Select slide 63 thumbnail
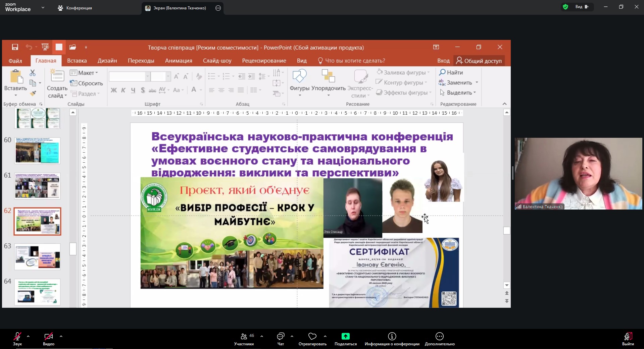Viewport: 644px width, 349px height. point(37,256)
